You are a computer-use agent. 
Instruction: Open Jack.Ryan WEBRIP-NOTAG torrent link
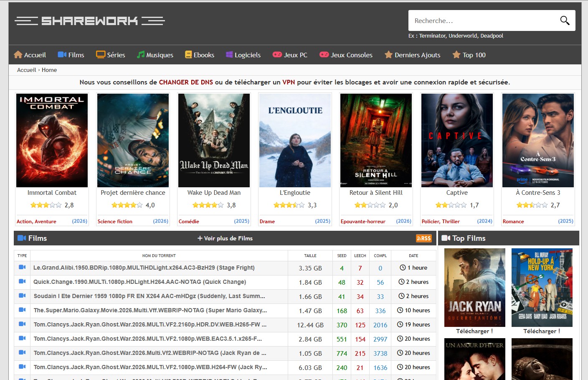pos(150,353)
